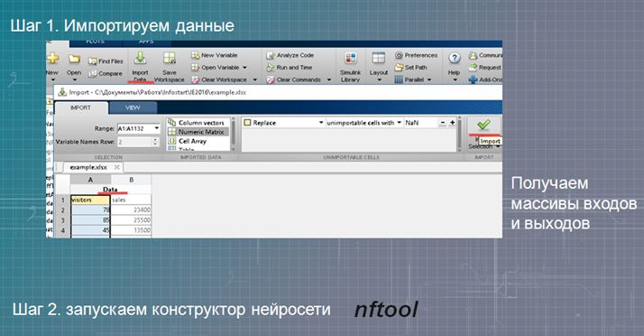Image resolution: width=644 pixels, height=336 pixels.
Task: Click the Help question mark icon
Action: pyautogui.click(x=455, y=58)
